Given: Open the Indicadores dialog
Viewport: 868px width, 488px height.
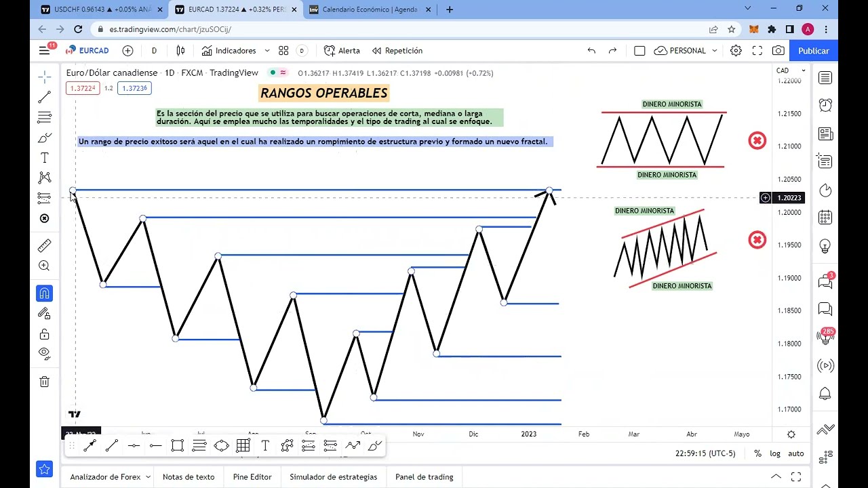Looking at the screenshot, I should pyautogui.click(x=229, y=51).
